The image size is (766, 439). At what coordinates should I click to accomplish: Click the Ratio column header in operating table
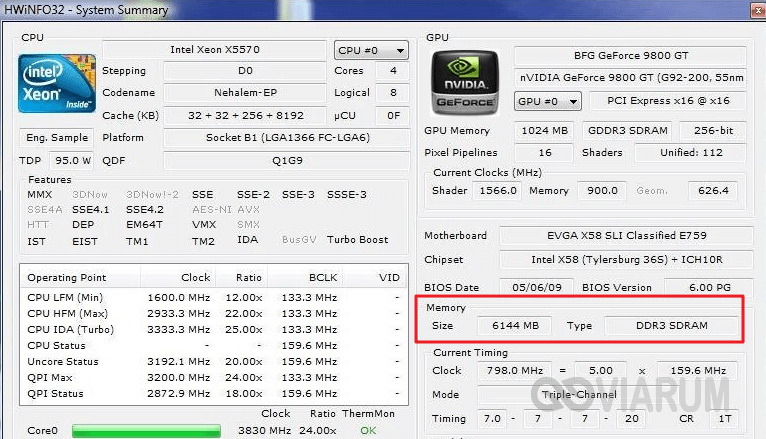coord(241,278)
